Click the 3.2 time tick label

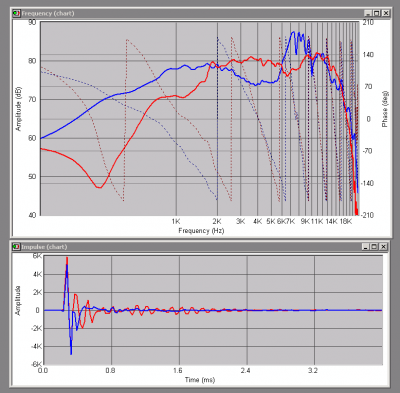pos(313,370)
